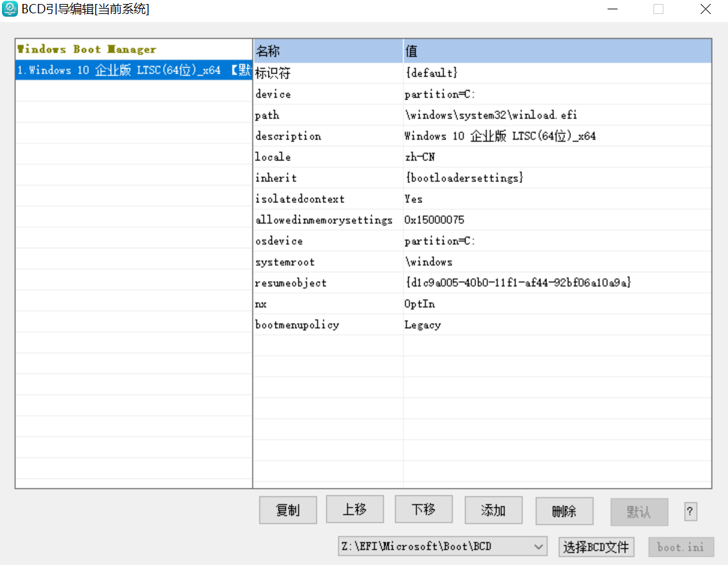728x565 pixels.
Task: Open help with the ? button
Action: click(x=690, y=512)
